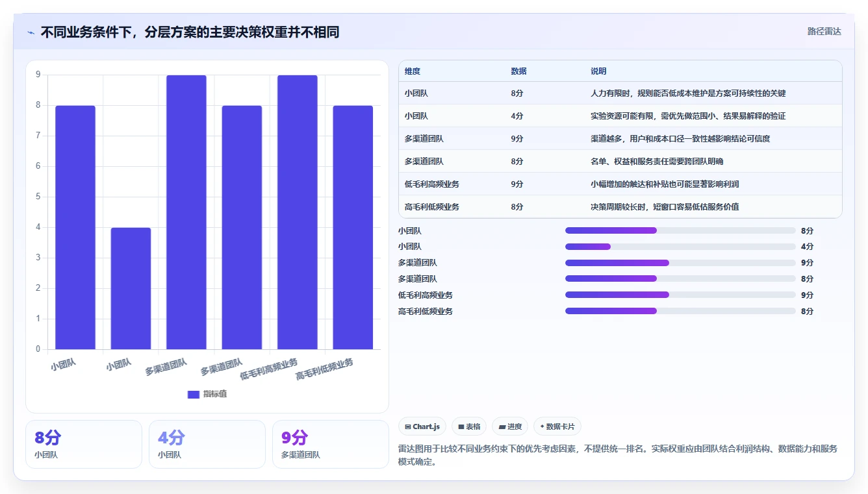Click the x-axis label 高毛利低频业务 under the chart

pyautogui.click(x=325, y=369)
